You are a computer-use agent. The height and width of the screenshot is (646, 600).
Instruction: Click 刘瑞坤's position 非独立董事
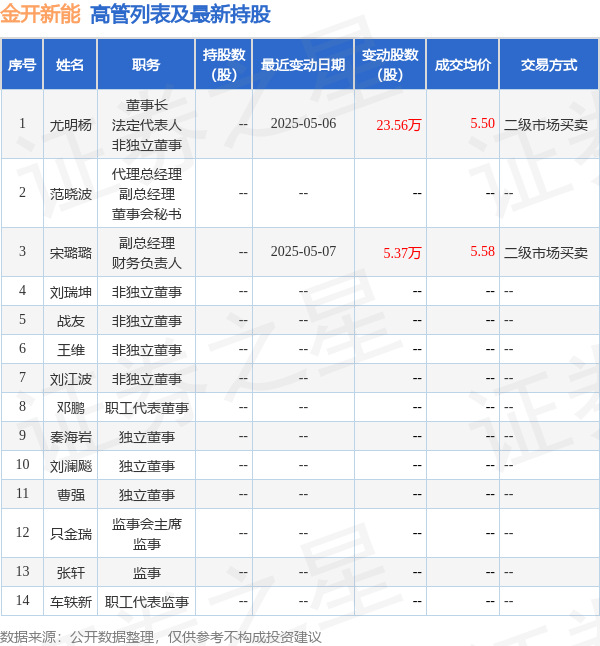[146, 292]
